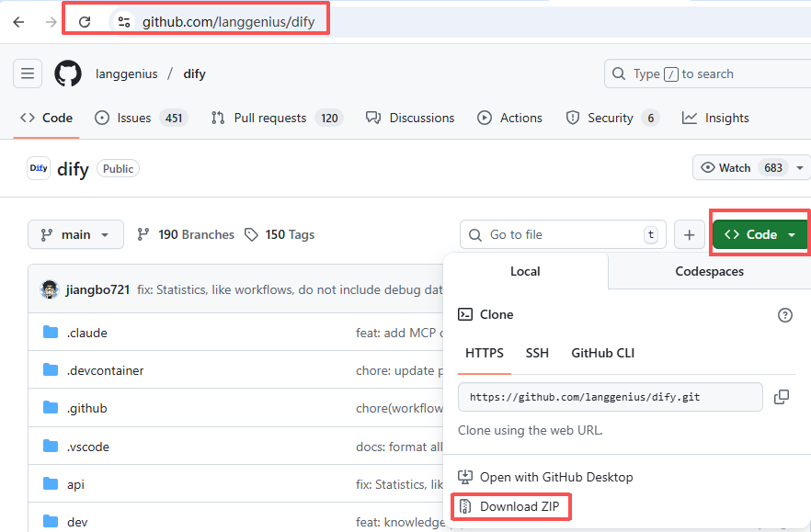Choose Download ZIP
Viewport: 811px width, 532px height.
(x=509, y=506)
